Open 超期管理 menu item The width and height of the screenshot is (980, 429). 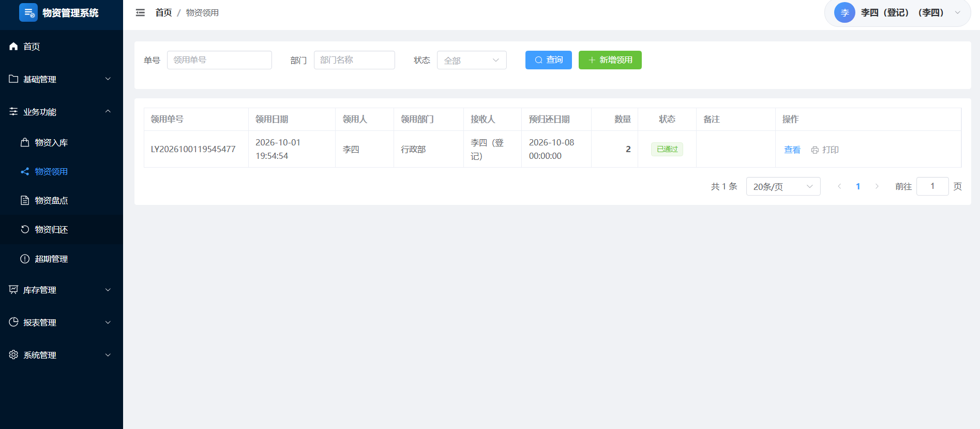pos(62,259)
